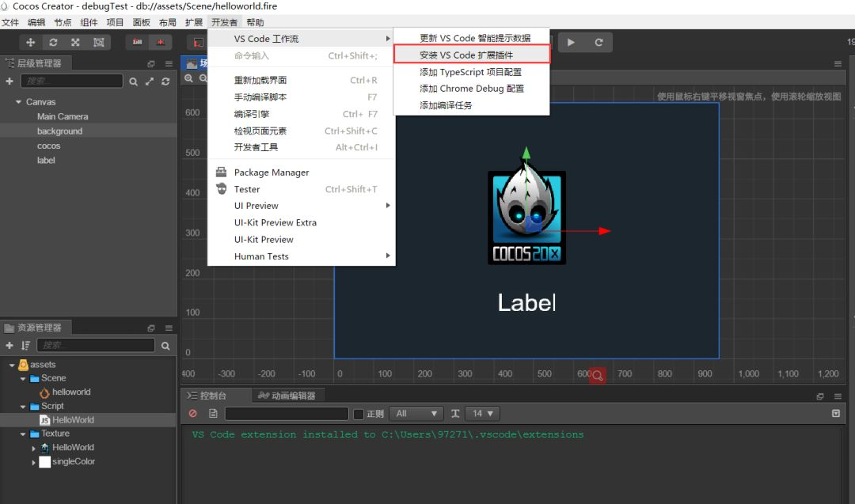Click the create node plus icon in 层级管理器
855x504 pixels.
coord(9,79)
